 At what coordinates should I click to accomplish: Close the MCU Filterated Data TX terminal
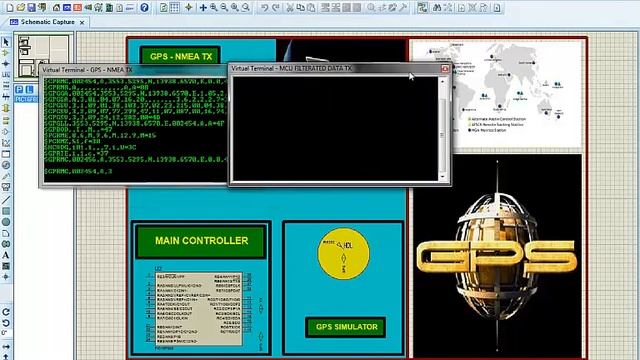coord(445,69)
